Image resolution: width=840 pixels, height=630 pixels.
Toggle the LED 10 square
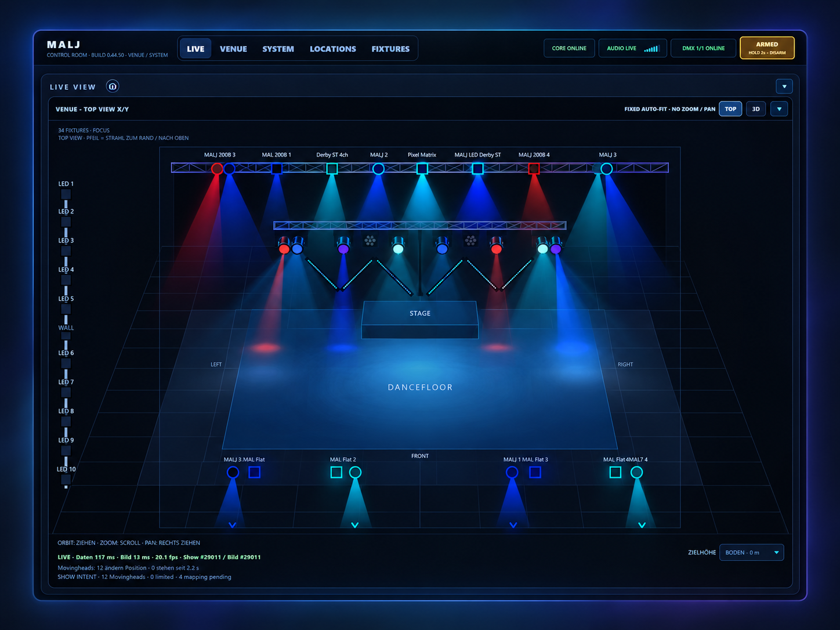66,480
